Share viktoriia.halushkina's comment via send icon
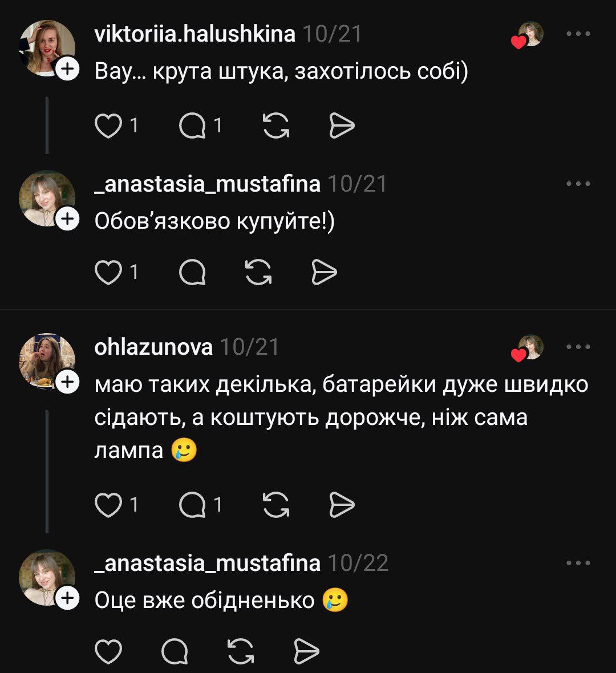The height and width of the screenshot is (673, 616). pos(342,125)
